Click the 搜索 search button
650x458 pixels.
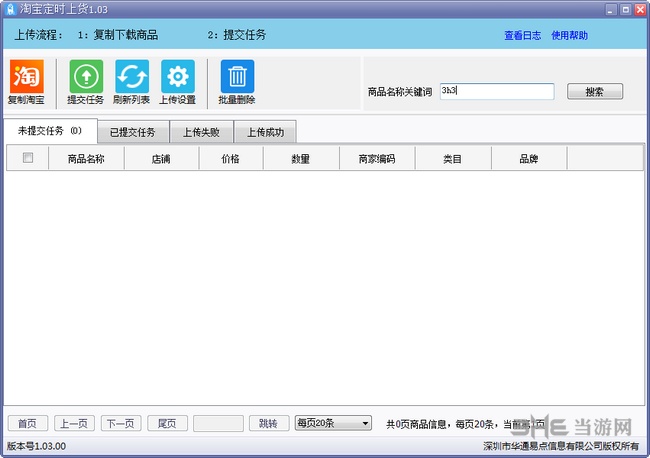[595, 92]
